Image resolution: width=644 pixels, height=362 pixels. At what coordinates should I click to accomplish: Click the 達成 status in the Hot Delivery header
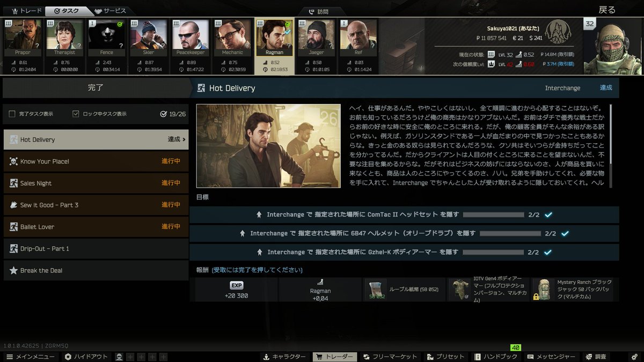point(606,88)
